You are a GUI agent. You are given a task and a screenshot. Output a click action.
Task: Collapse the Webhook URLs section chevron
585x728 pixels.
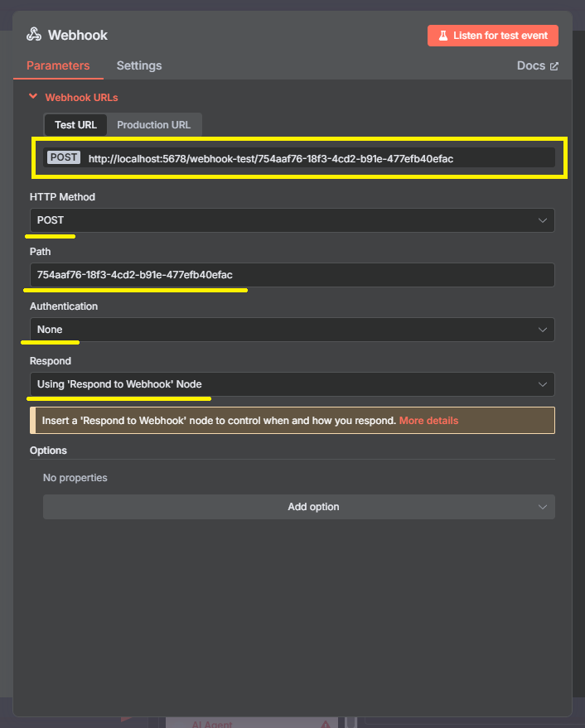pos(33,97)
